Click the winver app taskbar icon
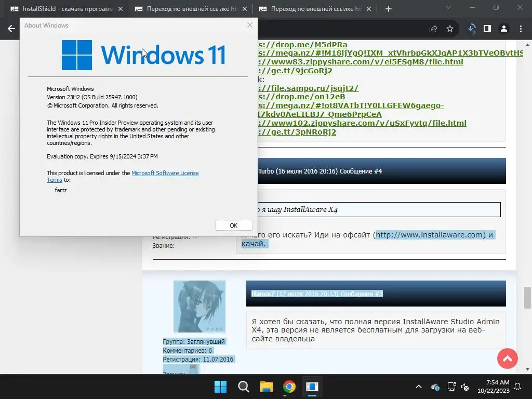Screen dimensions: 532x399 [x=312, y=387]
